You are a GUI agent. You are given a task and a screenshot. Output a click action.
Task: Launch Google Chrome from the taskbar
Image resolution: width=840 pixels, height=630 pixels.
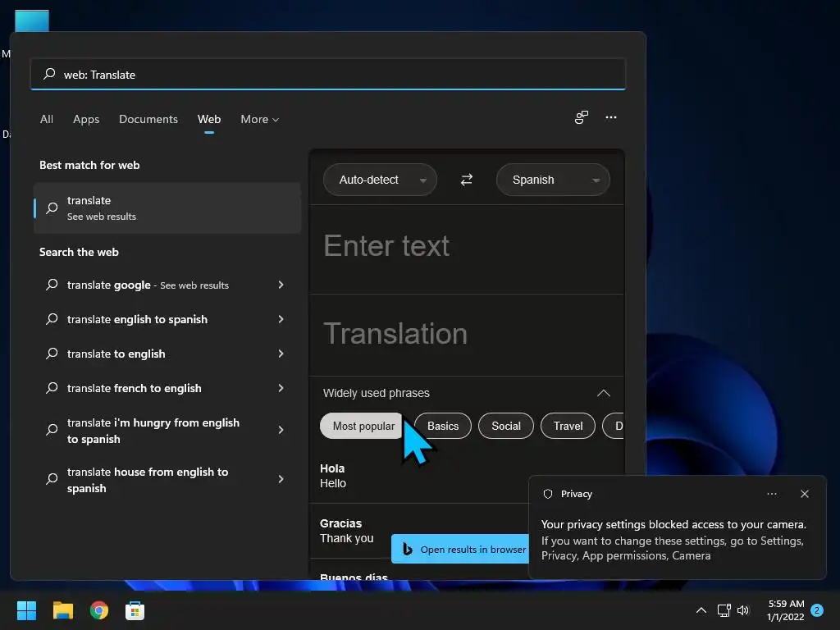point(99,610)
